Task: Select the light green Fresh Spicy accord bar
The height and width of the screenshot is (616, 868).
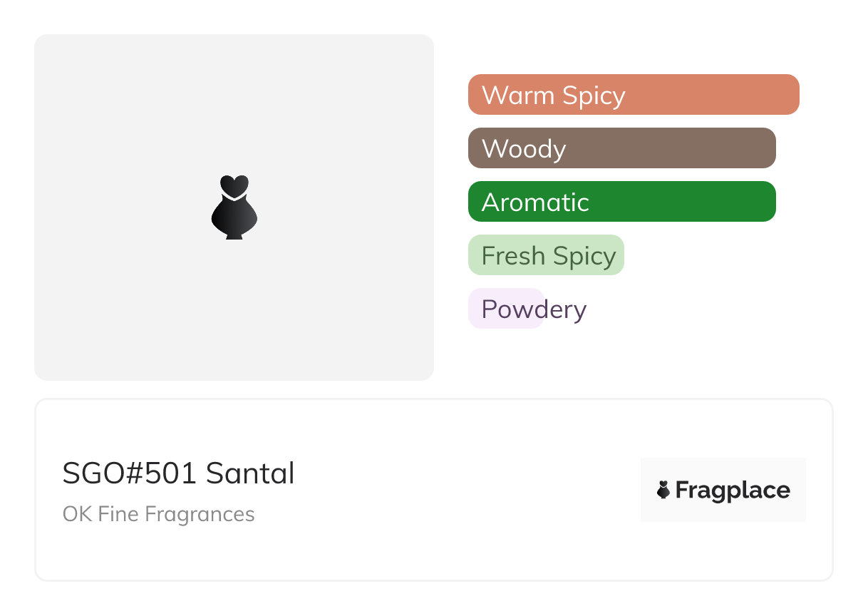Action: (x=546, y=255)
